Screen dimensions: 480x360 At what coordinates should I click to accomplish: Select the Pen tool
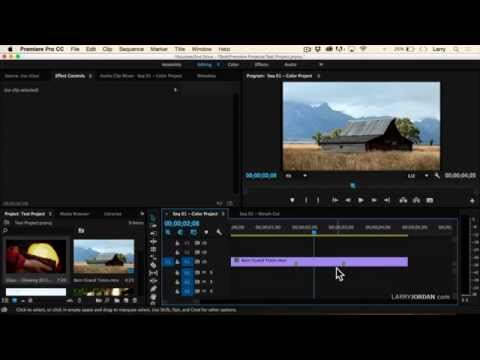click(x=153, y=289)
